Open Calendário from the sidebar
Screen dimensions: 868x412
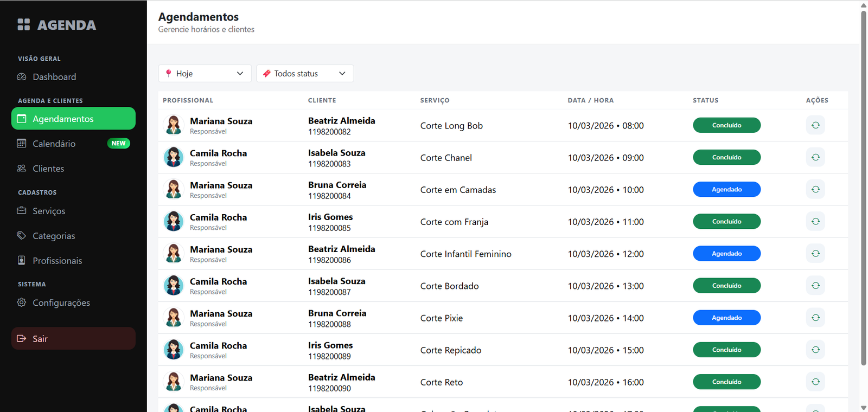(54, 144)
